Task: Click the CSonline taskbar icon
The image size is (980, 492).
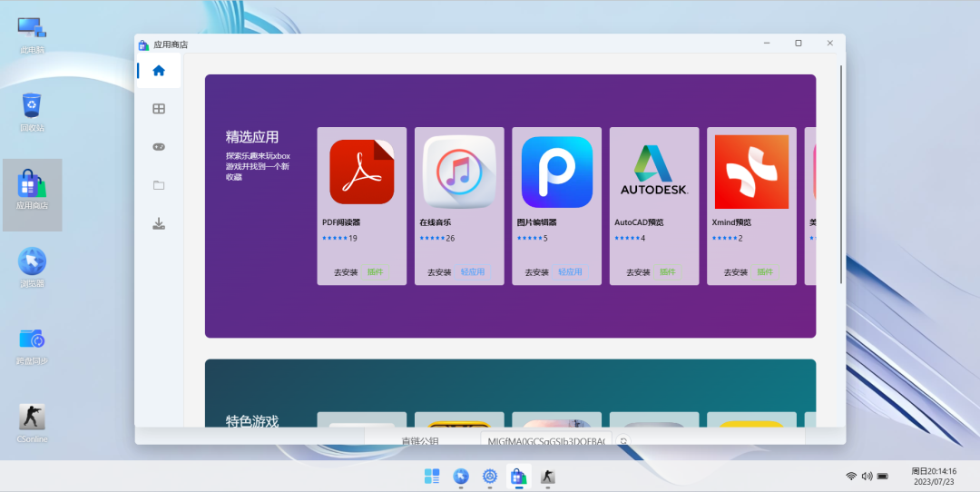Action: tap(547, 477)
